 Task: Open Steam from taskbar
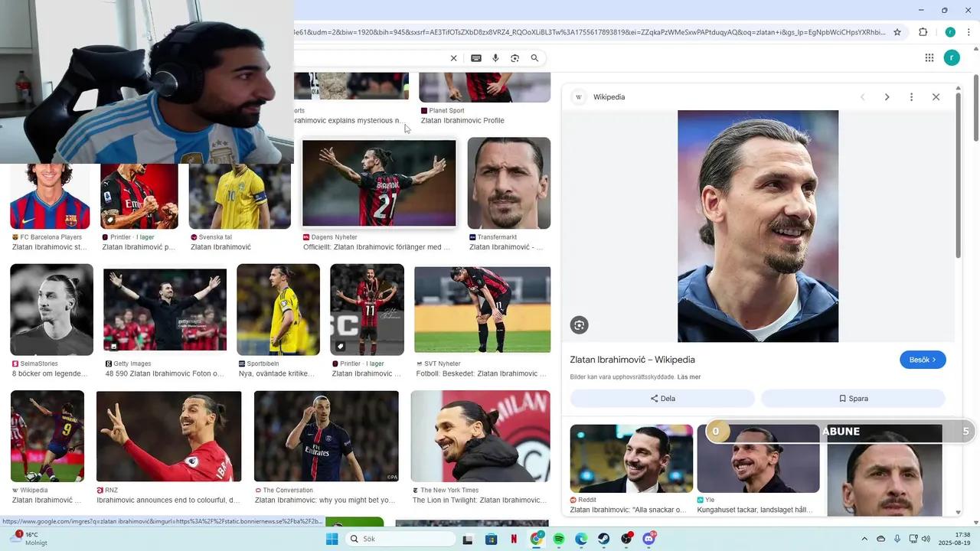(x=604, y=539)
